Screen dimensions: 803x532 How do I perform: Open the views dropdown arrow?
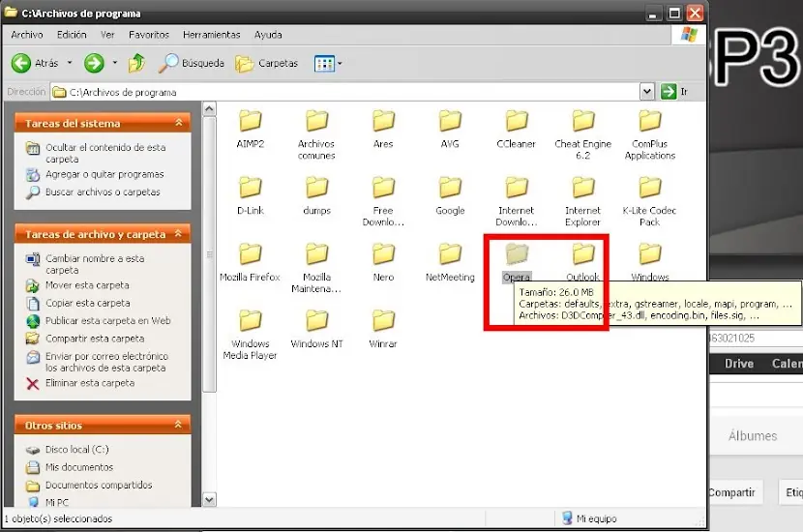[340, 64]
